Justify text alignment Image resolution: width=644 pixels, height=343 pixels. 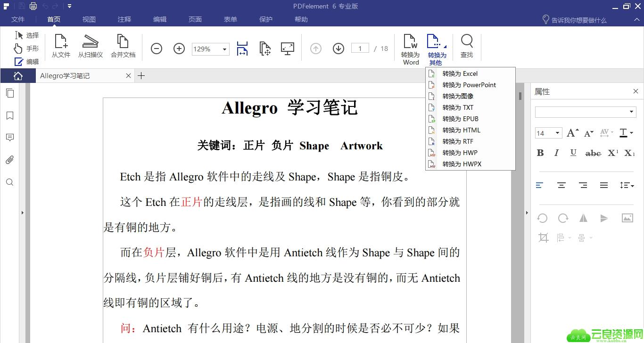pyautogui.click(x=604, y=185)
